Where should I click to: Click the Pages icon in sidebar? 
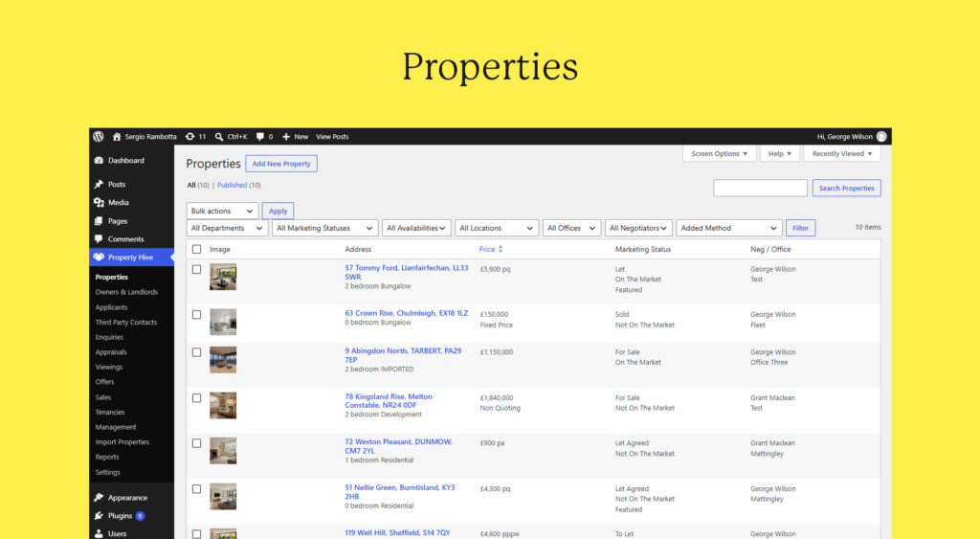[99, 221]
